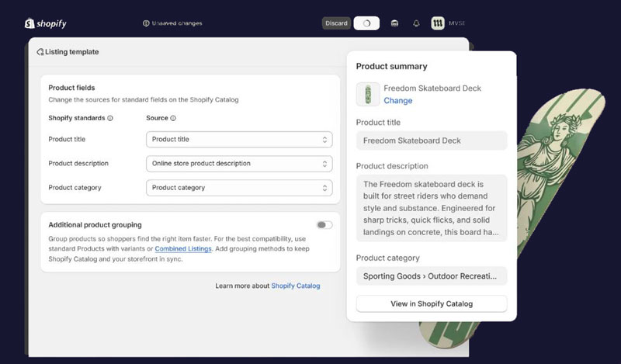Open Learn more about Shopify Catalog link
The image size is (621, 364).
coord(295,286)
